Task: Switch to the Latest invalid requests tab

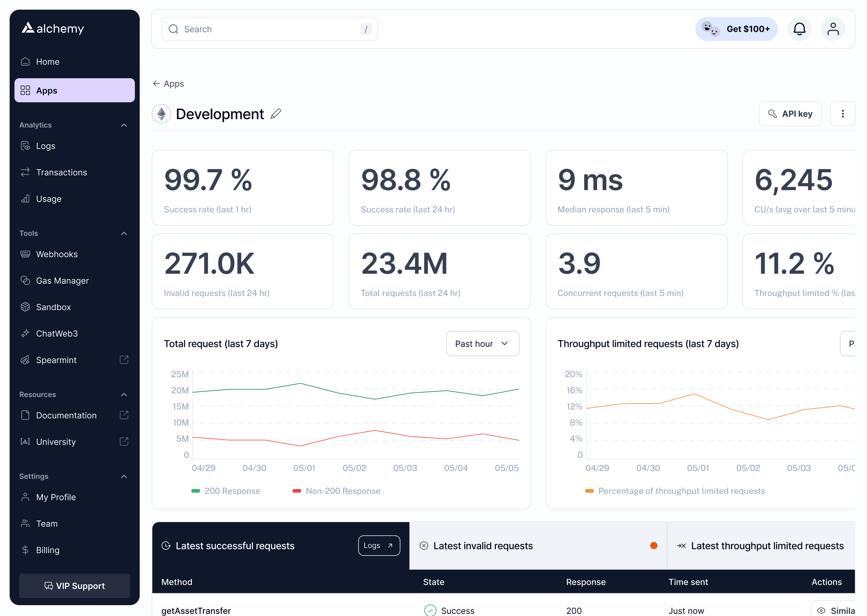Action: pyautogui.click(x=483, y=546)
